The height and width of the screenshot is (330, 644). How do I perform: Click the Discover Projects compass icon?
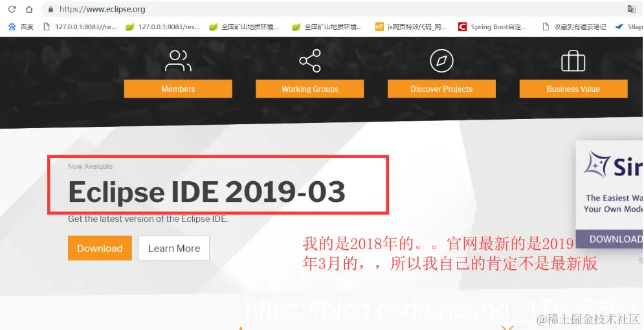pyautogui.click(x=441, y=61)
